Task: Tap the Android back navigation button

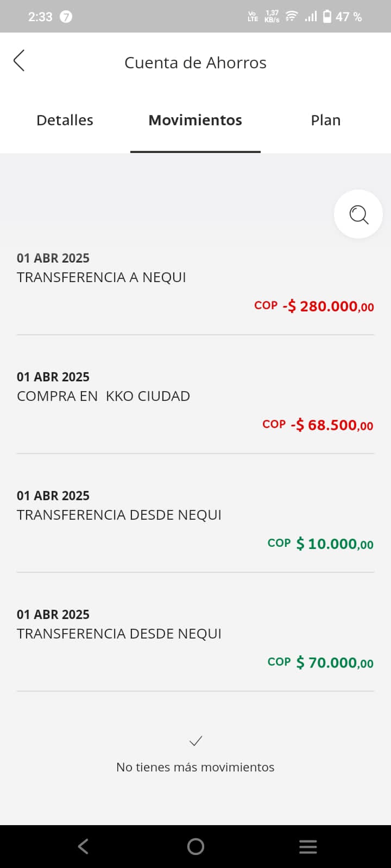Action: pos(83,846)
